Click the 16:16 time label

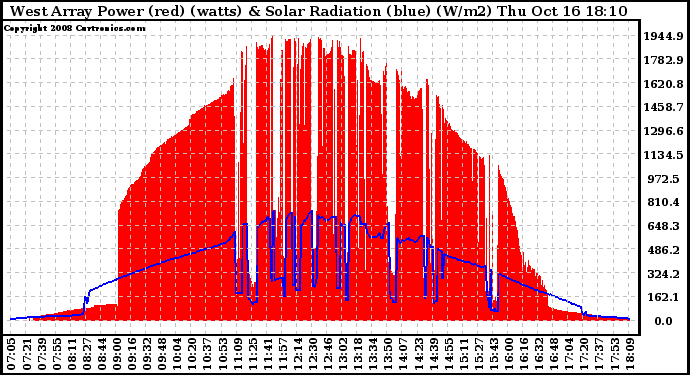point(522,354)
